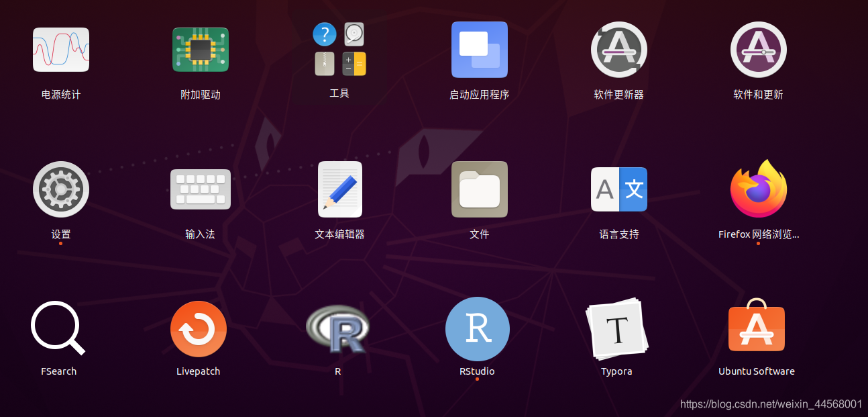This screenshot has height=417, width=868.
Task: Open the 设置 settings gear icon
Action: tap(61, 189)
